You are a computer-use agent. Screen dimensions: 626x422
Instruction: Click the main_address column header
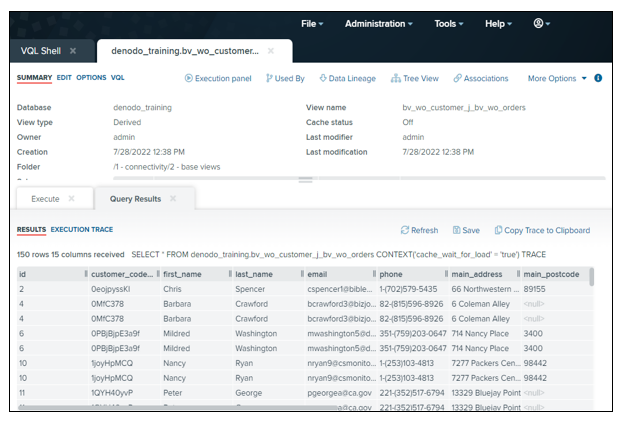coord(484,274)
